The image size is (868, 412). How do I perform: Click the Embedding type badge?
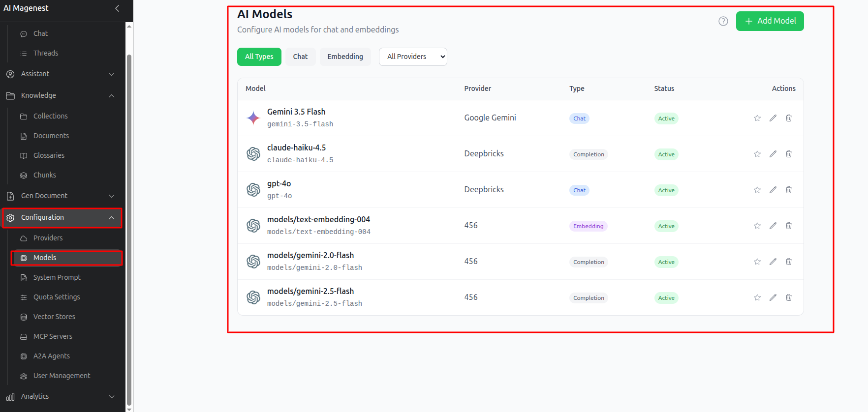click(588, 226)
